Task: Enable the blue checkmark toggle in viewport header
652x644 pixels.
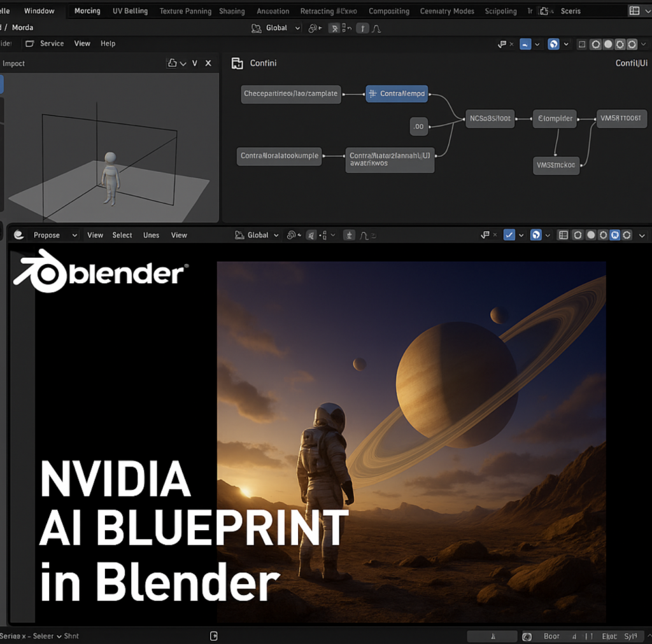Action: tap(509, 235)
